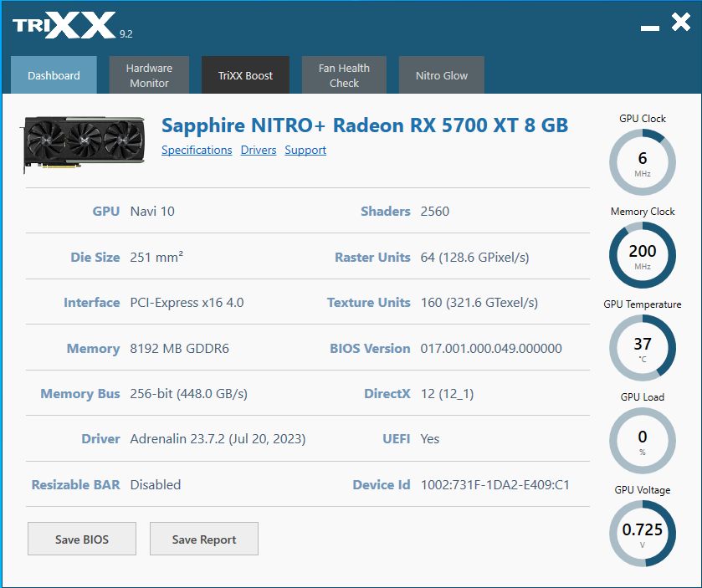This screenshot has height=588, width=702.
Task: Click the graphics card thumbnail image
Action: tap(84, 143)
